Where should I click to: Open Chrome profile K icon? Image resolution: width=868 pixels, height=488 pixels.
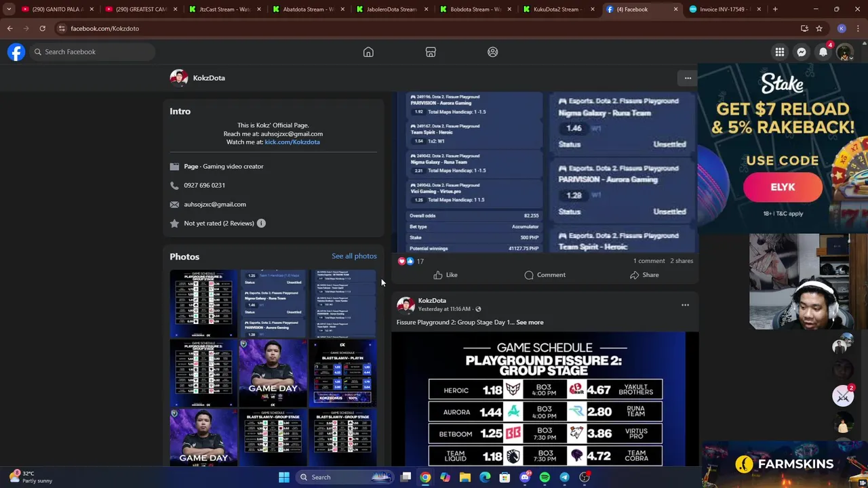pyautogui.click(x=842, y=28)
